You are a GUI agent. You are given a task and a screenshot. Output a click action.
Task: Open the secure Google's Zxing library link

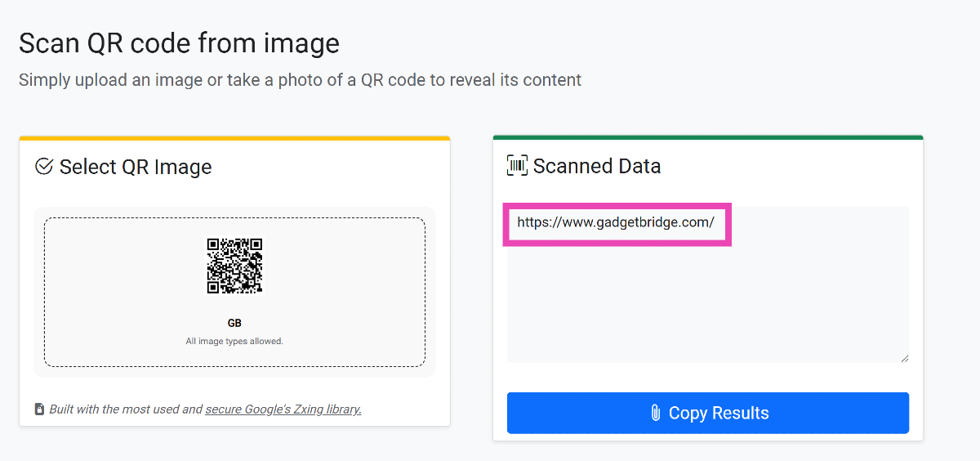pyautogui.click(x=283, y=409)
